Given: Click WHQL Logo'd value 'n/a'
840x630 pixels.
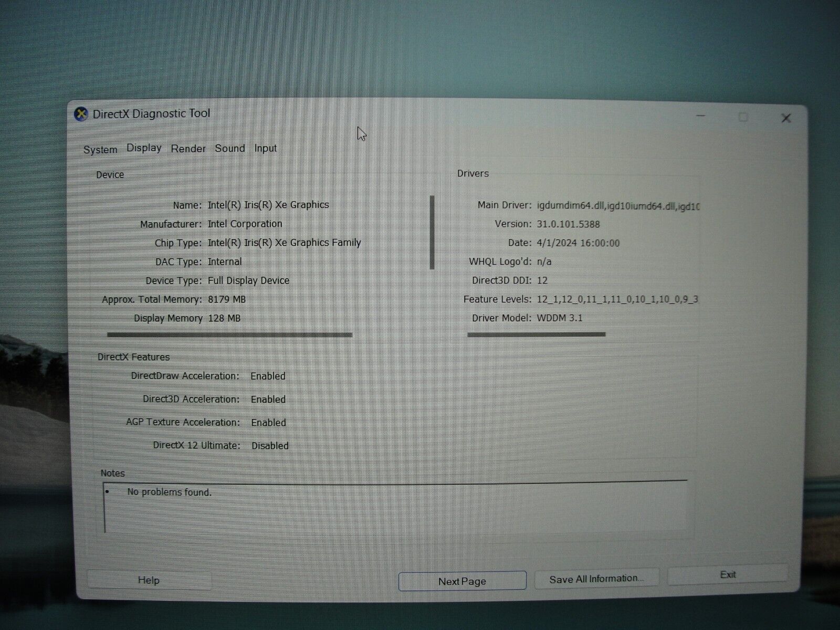Looking at the screenshot, I should click(544, 261).
